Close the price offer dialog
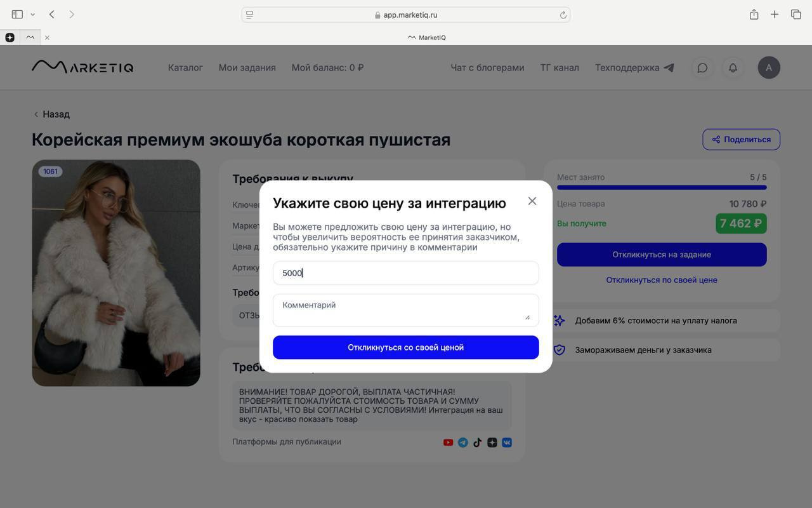The height and width of the screenshot is (508, 812). pyautogui.click(x=532, y=201)
